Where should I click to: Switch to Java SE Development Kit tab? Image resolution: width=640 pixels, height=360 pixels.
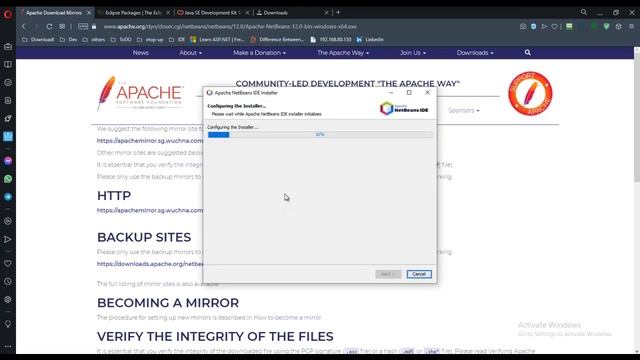coord(213,13)
